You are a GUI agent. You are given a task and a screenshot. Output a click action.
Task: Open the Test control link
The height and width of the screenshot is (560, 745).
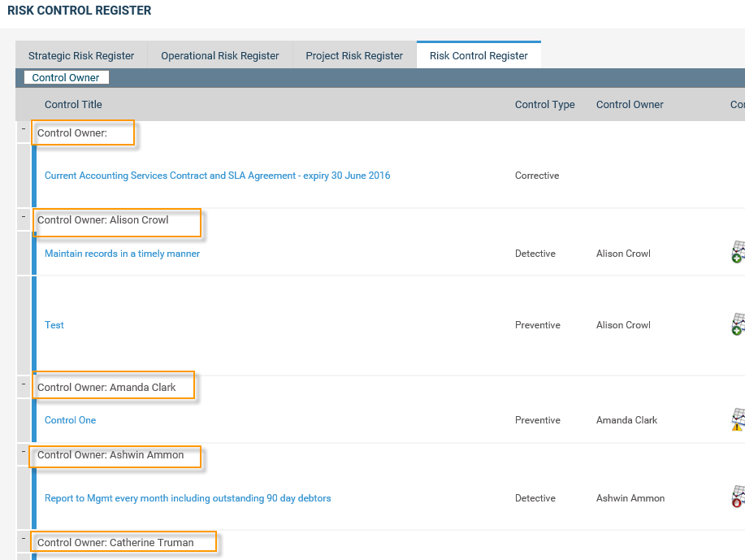54,325
